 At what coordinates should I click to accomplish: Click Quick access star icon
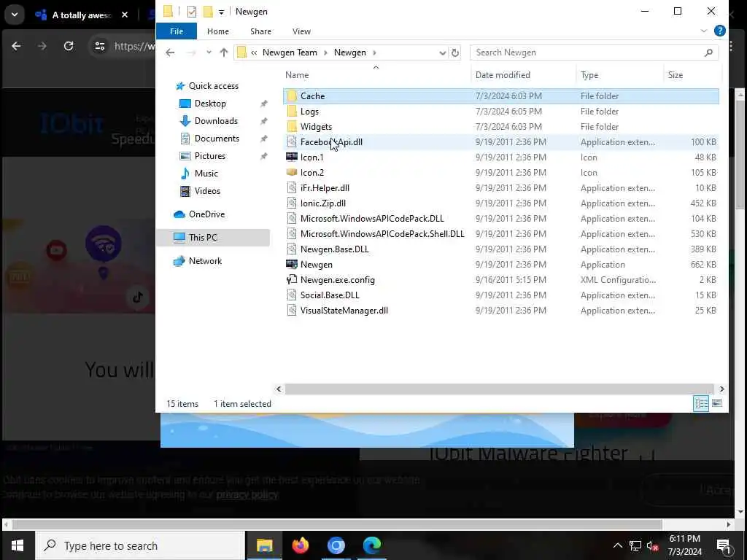pyautogui.click(x=180, y=86)
